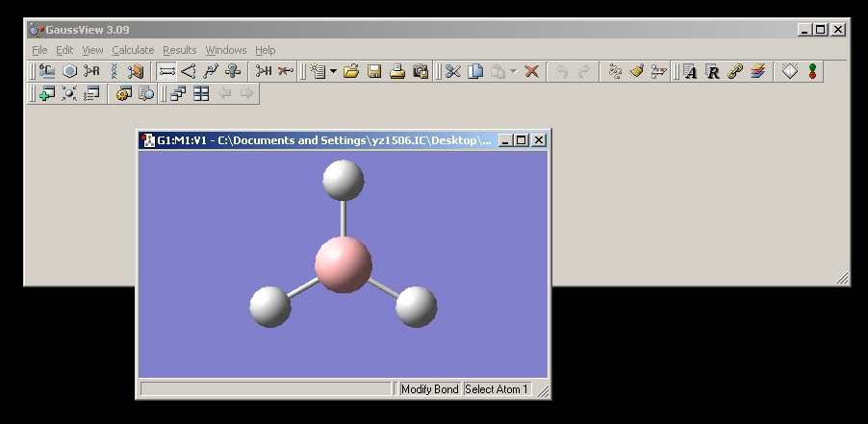The width and height of the screenshot is (868, 424).
Task: Open the Help menu
Action: click(266, 50)
